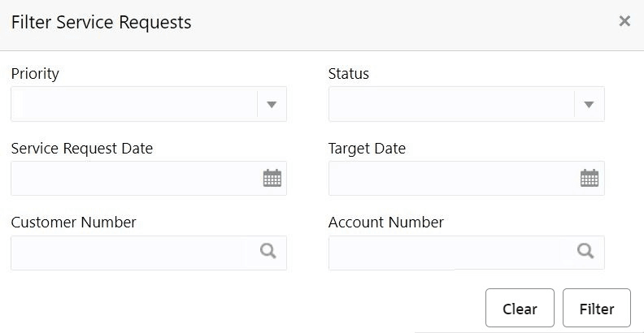Click inside the Priority combo box field
The height and width of the screenshot is (333, 644).
pos(134,104)
